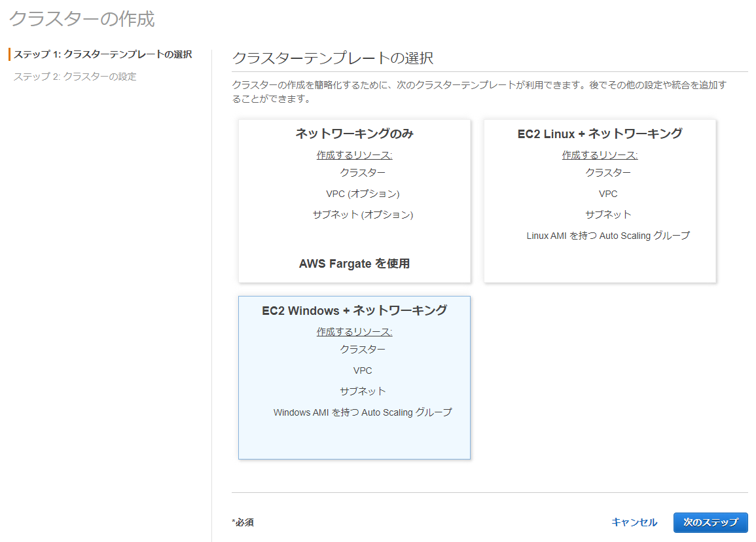This screenshot has width=756, height=542.
Task: Click the キャンセル link
Action: pyautogui.click(x=634, y=522)
